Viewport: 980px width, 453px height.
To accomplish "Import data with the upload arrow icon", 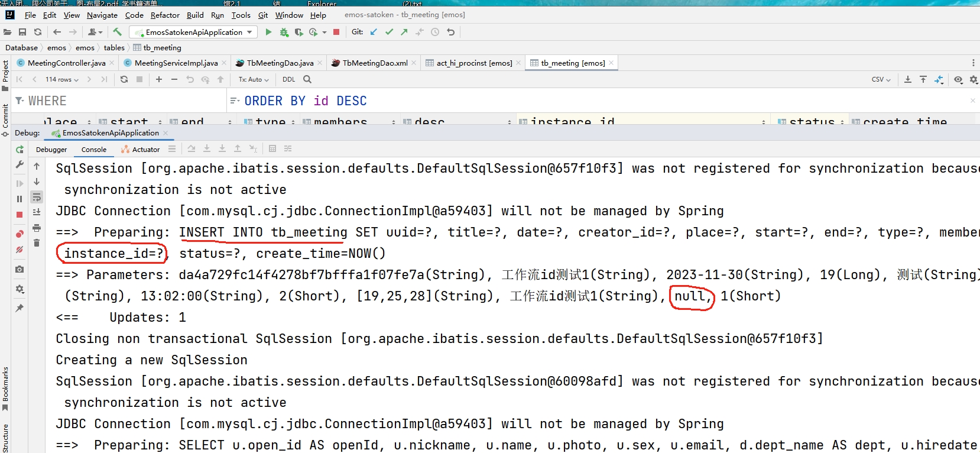I will (x=923, y=79).
